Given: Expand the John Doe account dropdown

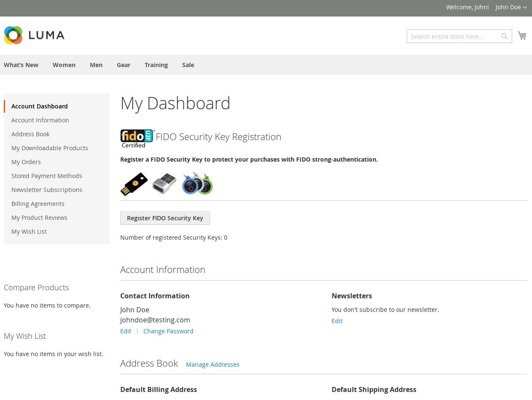Looking at the screenshot, I should [x=511, y=7].
